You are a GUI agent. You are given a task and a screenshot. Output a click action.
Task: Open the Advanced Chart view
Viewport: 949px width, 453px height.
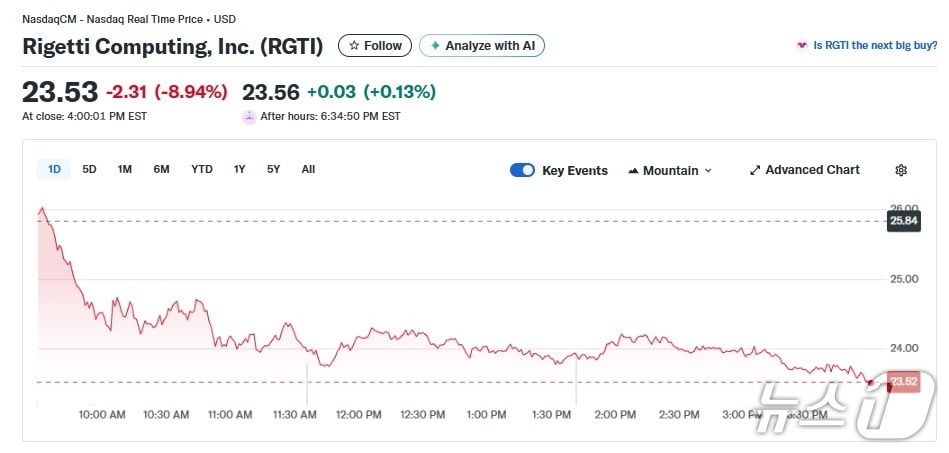pos(804,170)
